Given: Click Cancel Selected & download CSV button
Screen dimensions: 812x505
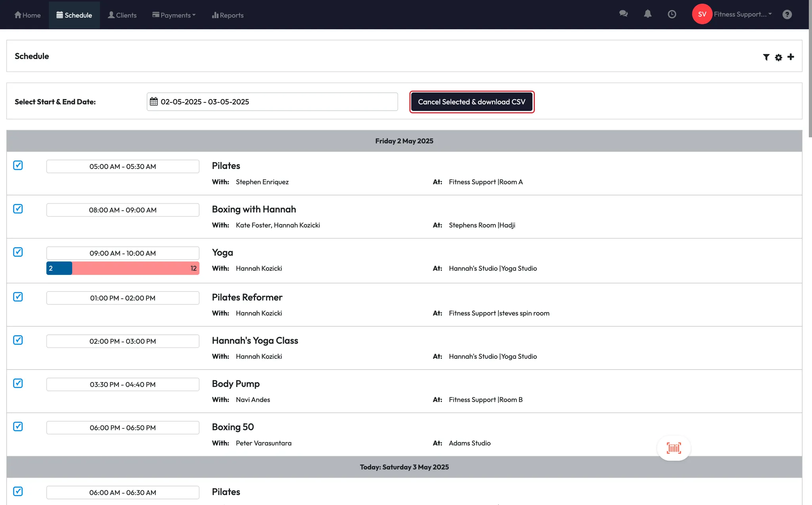Looking at the screenshot, I should [471, 102].
